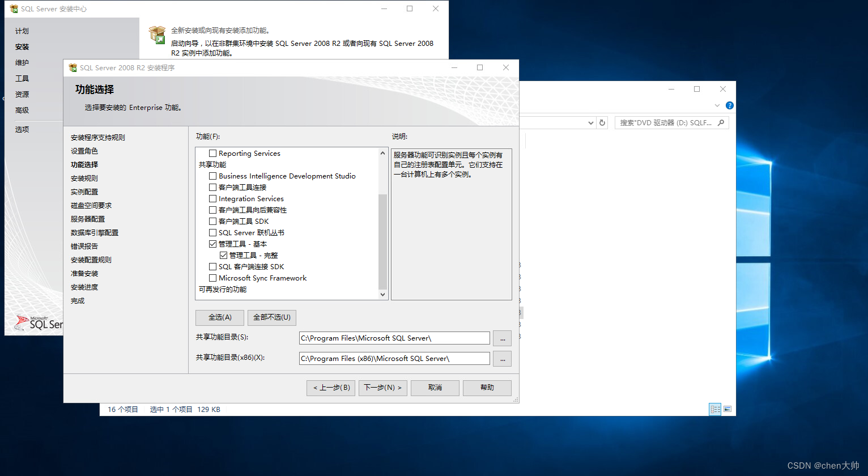Viewport: 868px width, 476px height.
Task: Cancel setup with 取消 button
Action: [435, 388]
